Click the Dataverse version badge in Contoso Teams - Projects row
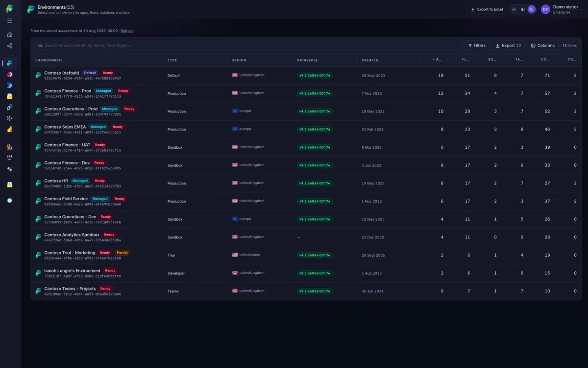 click(315, 291)
